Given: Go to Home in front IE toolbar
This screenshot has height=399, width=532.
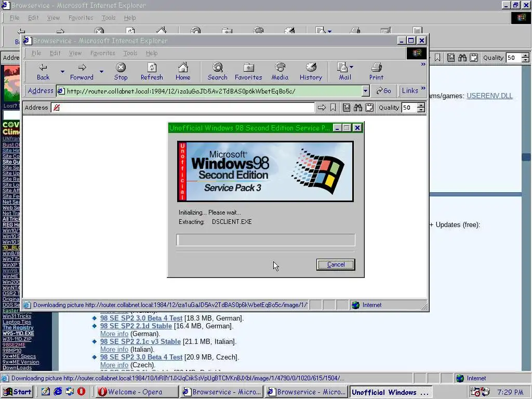Looking at the screenshot, I should [x=183, y=72].
